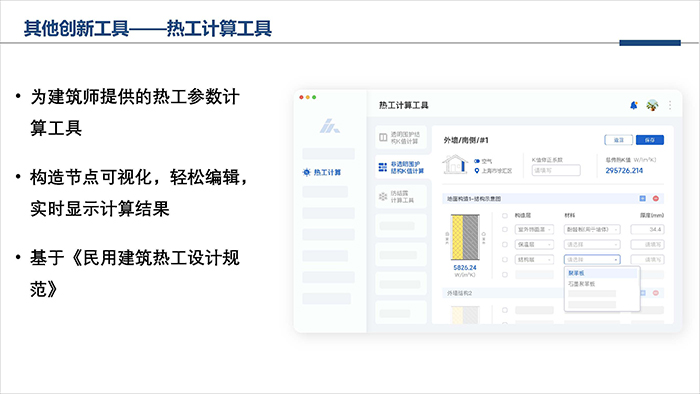Click the blue 保存 save button
This screenshot has height=394, width=700.
click(650, 140)
